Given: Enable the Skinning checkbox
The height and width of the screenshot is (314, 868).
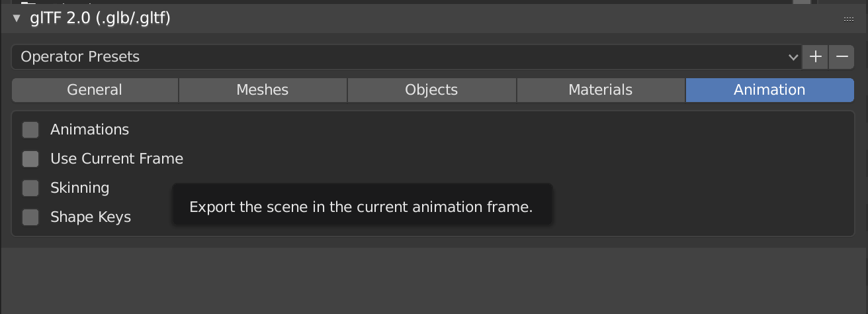Looking at the screenshot, I should pyautogui.click(x=30, y=188).
